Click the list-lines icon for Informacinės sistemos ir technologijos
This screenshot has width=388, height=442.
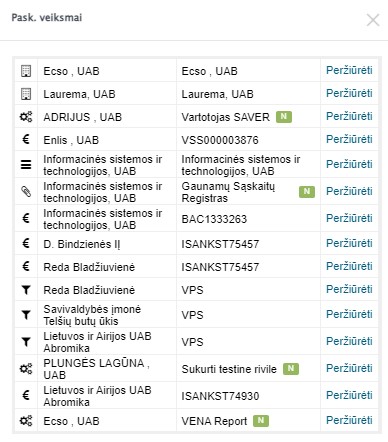pyautogui.click(x=26, y=165)
